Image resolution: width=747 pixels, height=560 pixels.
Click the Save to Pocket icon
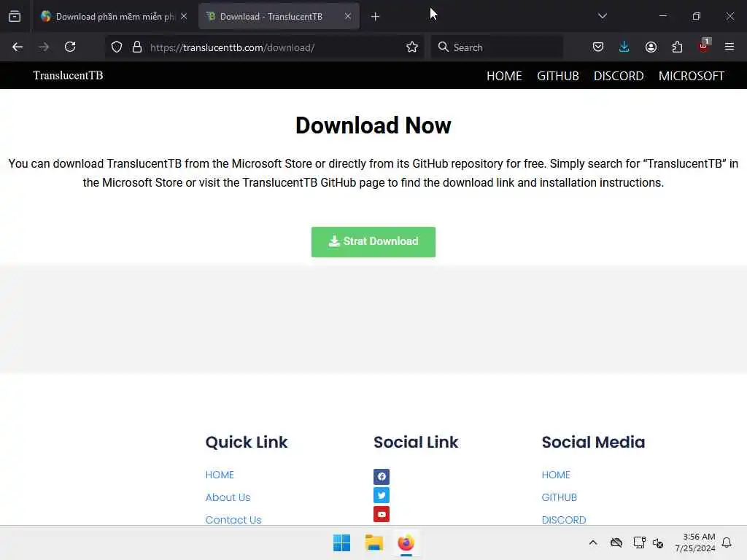tap(598, 47)
